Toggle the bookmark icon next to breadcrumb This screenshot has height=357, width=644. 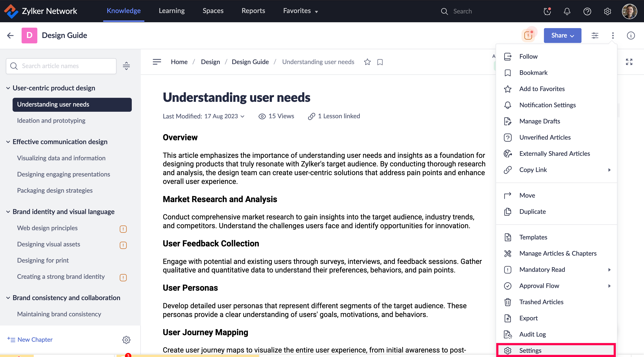(x=380, y=62)
